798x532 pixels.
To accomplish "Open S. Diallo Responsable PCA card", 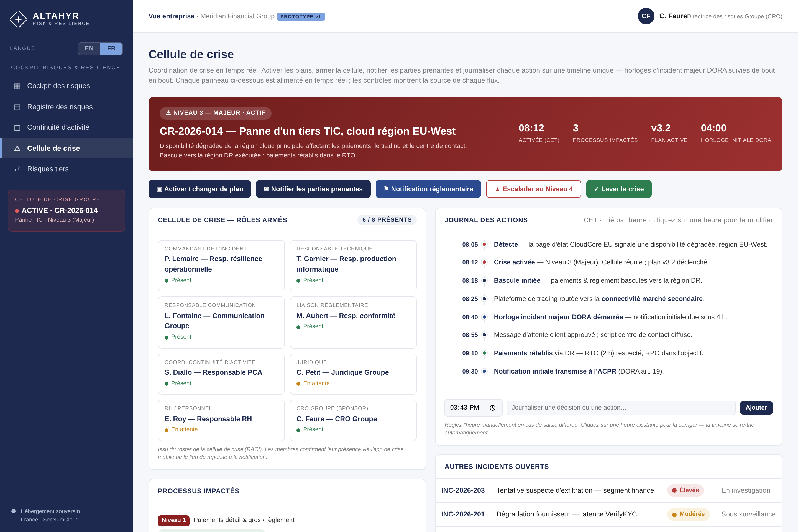I will (221, 374).
